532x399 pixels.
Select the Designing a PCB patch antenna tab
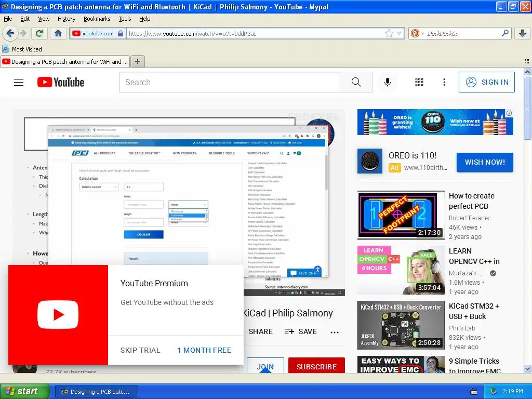tap(65, 61)
